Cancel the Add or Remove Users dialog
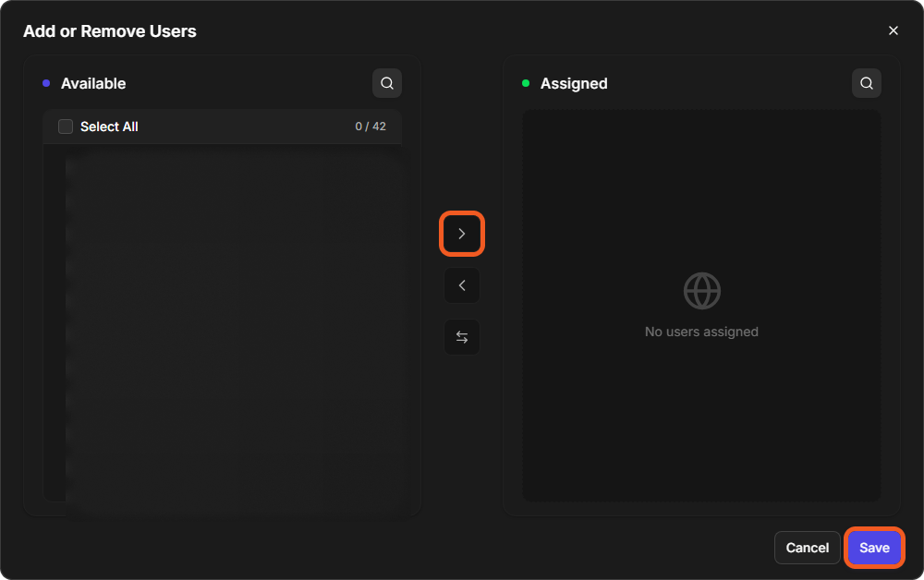The image size is (924, 580). (808, 548)
